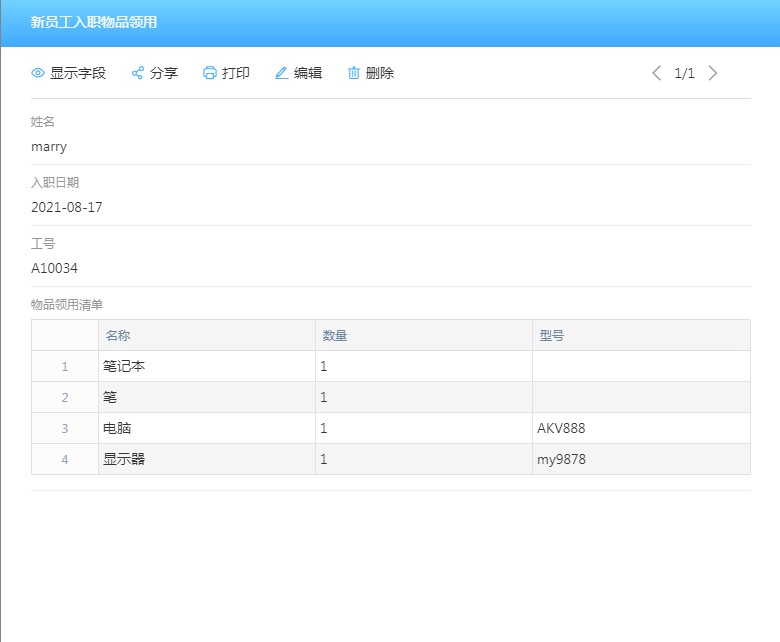Viewport: 780px width, 642px height.
Task: Click the eye icon for 显示字段
Action: coord(38,73)
